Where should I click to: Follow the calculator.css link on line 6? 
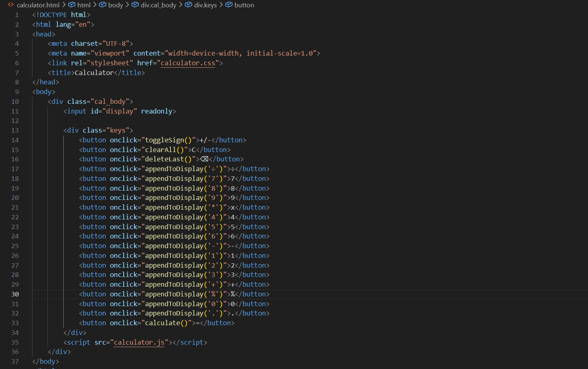tap(188, 63)
